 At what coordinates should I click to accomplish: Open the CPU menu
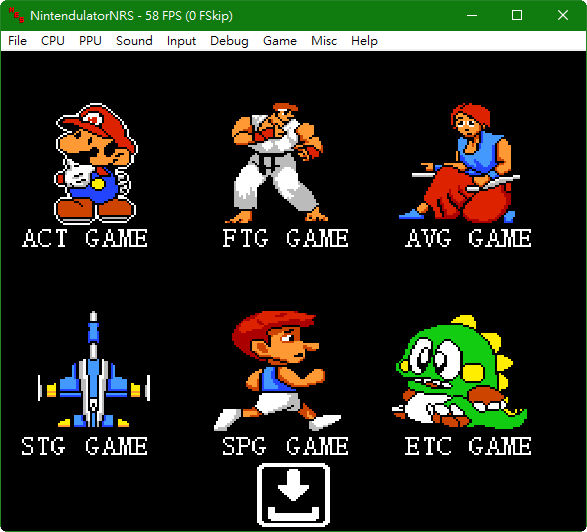pos(53,40)
